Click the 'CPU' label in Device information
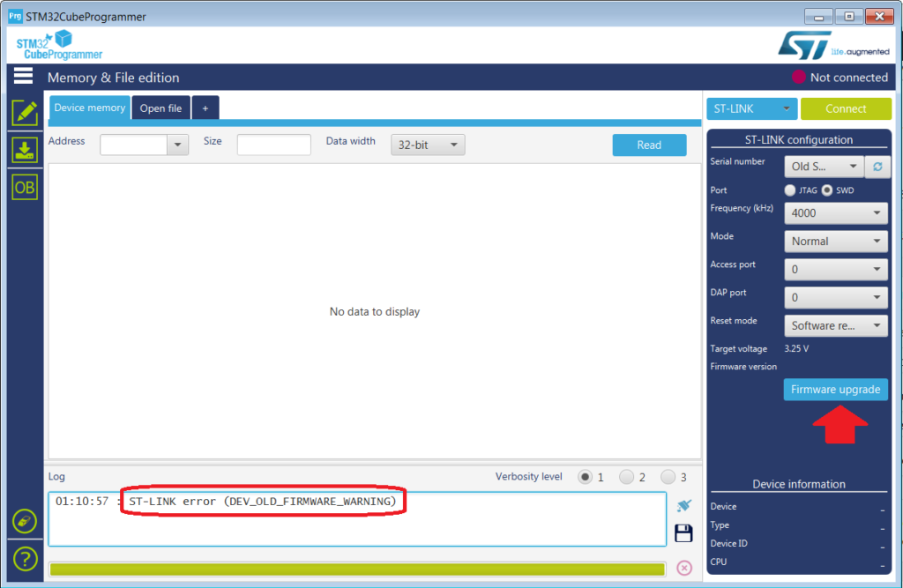 [718, 562]
